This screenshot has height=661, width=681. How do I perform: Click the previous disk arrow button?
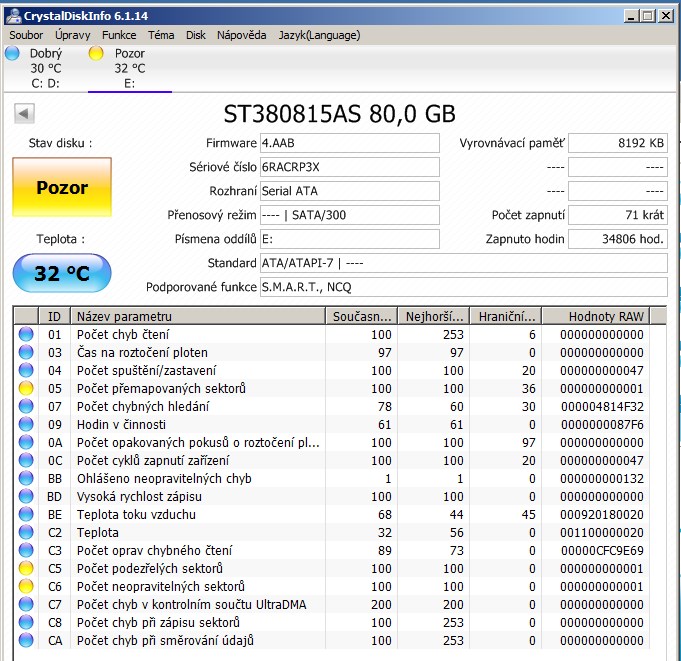tap(23, 113)
